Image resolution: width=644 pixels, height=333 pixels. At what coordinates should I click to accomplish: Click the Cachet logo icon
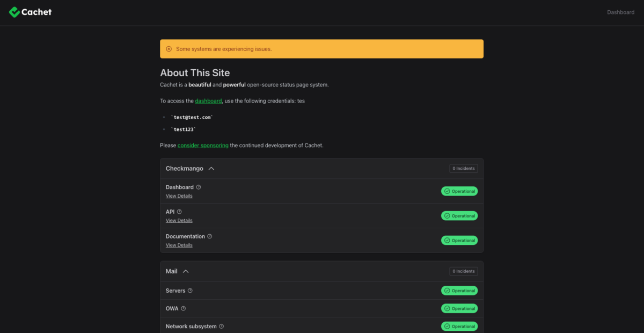click(13, 11)
